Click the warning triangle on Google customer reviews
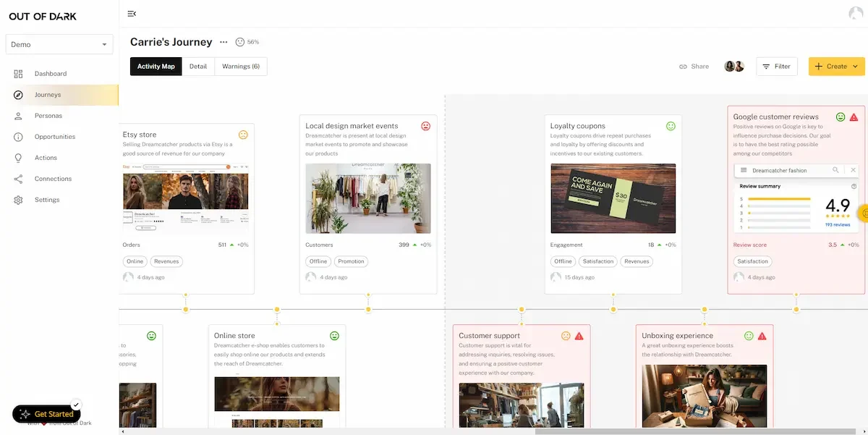Screen dimensions: 868x435 (x=854, y=117)
